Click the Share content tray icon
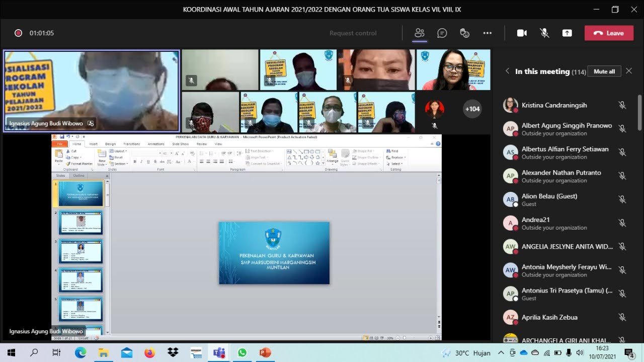Image resolution: width=644 pixels, height=362 pixels. click(567, 33)
